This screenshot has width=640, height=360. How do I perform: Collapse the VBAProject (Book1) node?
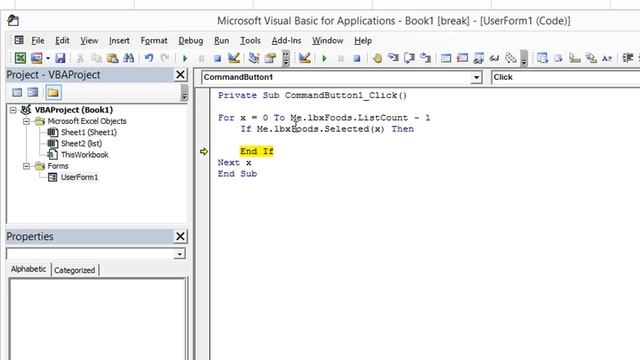pos(13,110)
